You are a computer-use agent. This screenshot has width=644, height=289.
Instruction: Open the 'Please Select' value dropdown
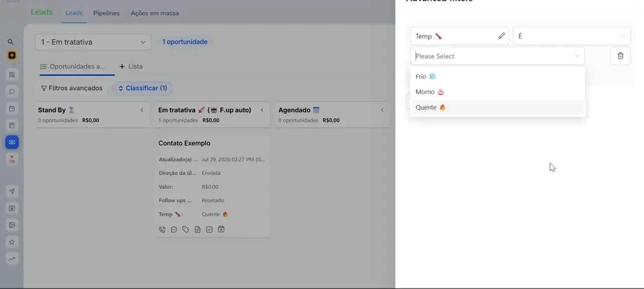click(x=498, y=56)
